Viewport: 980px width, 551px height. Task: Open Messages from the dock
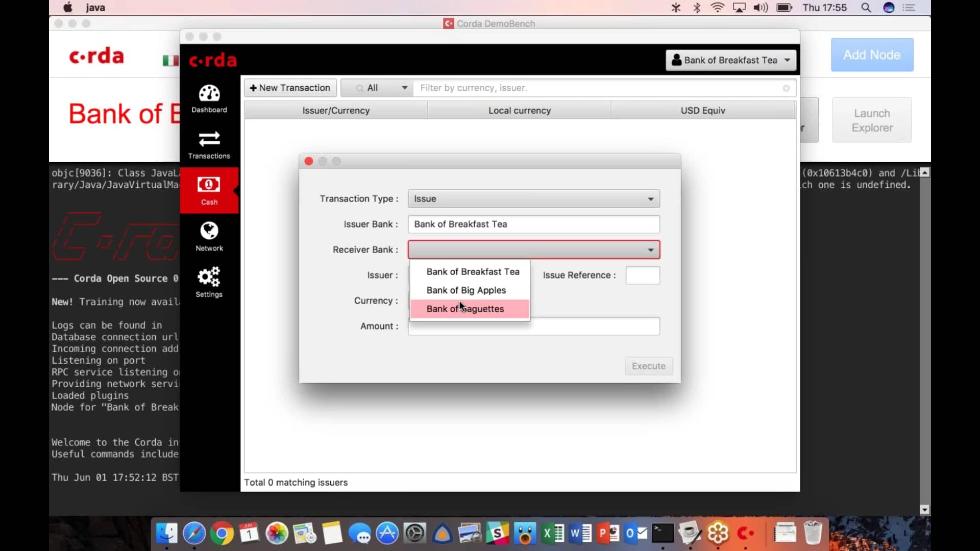coord(360,534)
